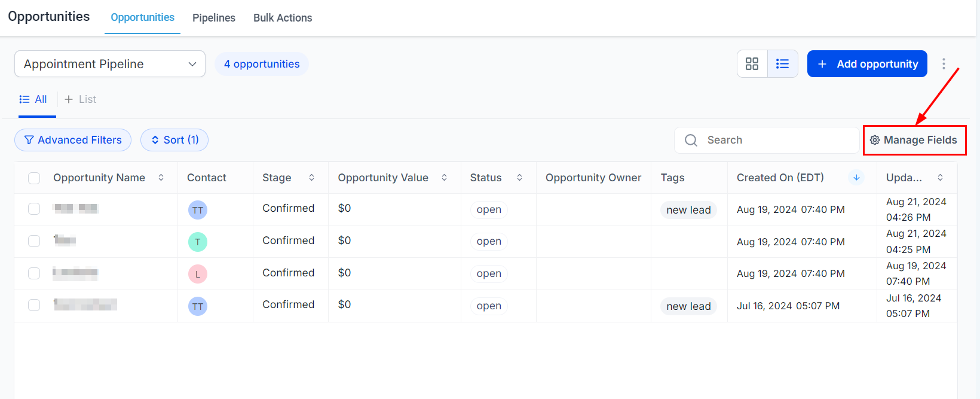Check the first opportunity row checkbox

34,209
